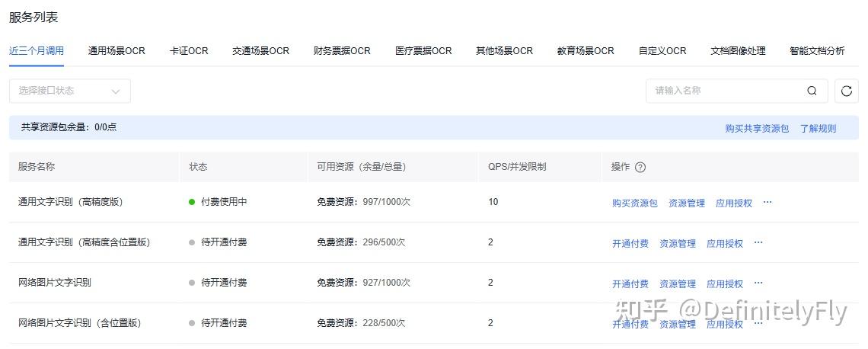Click the 服务列表 page heading

pos(34,18)
